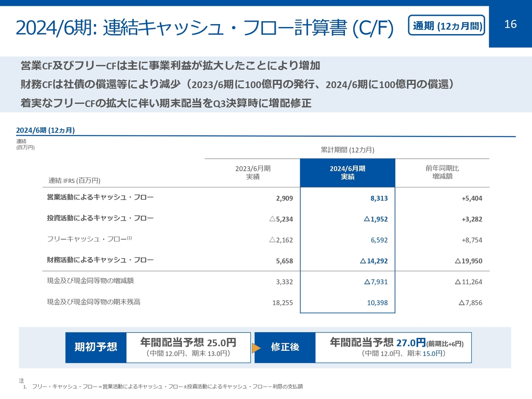
Task: Select the 2023/6月期 実績 column header
Action: pos(253,172)
